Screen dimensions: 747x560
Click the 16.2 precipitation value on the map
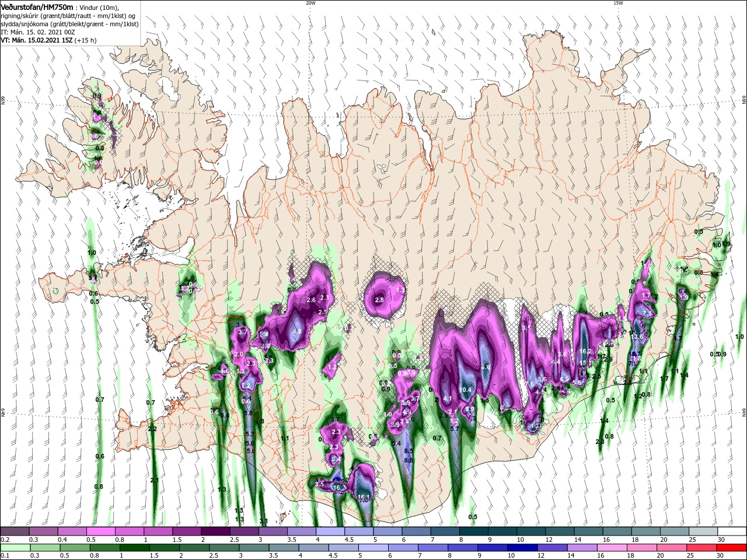585,351
